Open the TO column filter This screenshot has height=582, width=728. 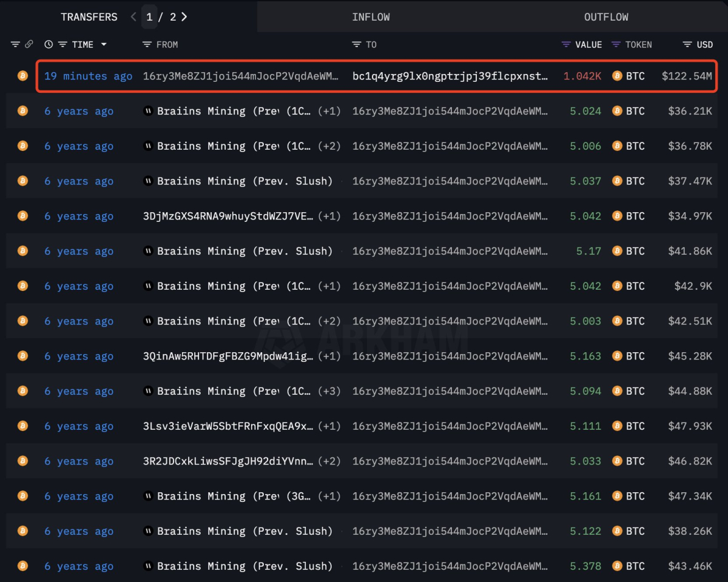(x=357, y=44)
